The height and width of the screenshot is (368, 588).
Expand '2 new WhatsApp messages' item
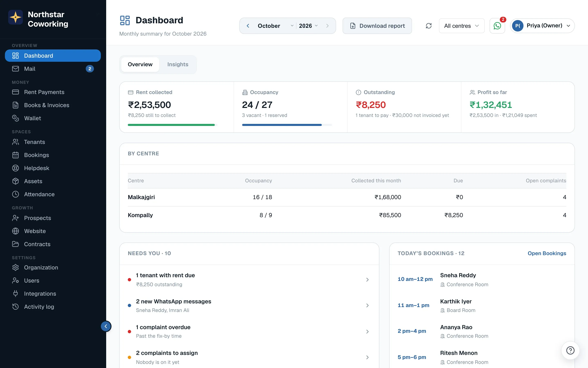coord(249,306)
